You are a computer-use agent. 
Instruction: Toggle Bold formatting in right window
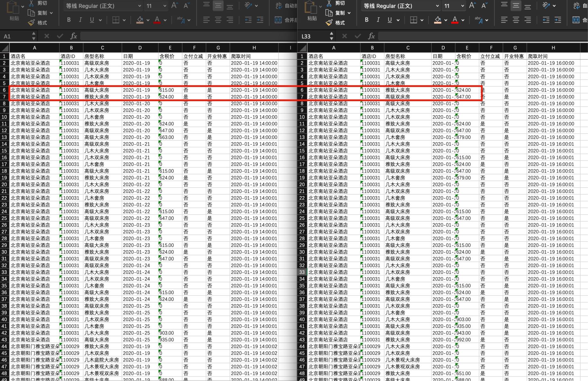(367, 20)
